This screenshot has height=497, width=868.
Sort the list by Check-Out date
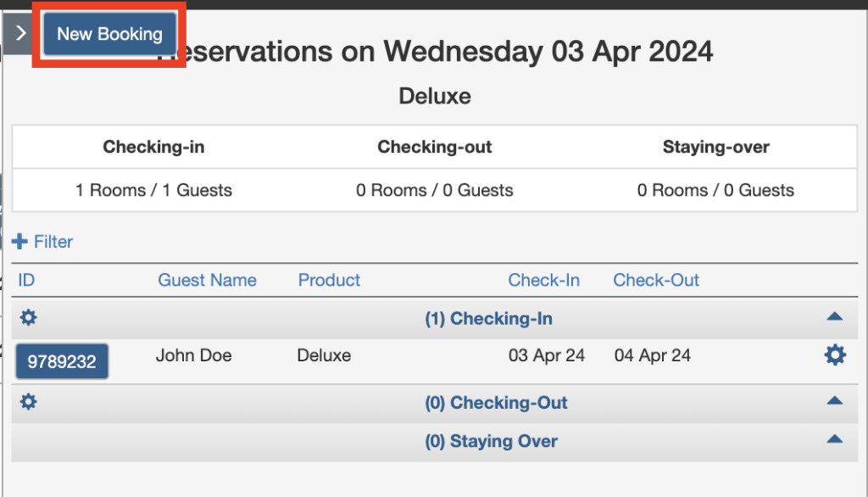[x=656, y=280]
